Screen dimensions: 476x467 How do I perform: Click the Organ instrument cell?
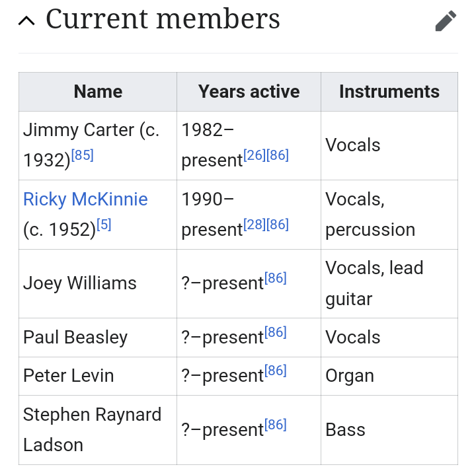coord(350,376)
